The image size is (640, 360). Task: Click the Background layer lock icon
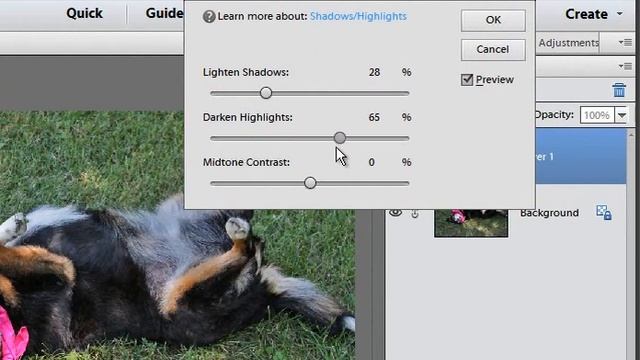pyautogui.click(x=604, y=213)
